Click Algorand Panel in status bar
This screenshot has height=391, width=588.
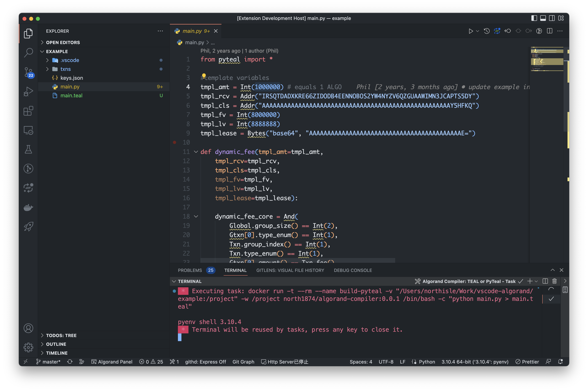pyautogui.click(x=112, y=362)
